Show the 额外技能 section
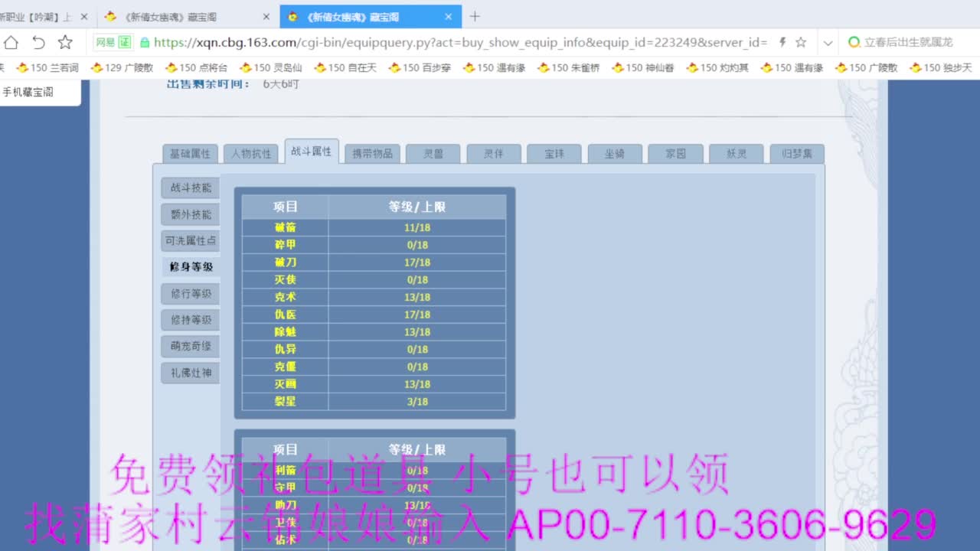 [x=191, y=214]
